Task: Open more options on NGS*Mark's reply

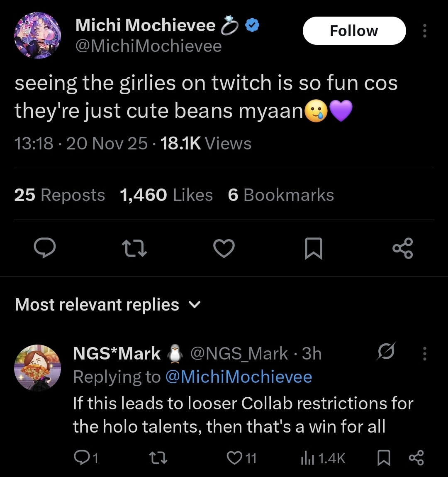Action: click(424, 353)
